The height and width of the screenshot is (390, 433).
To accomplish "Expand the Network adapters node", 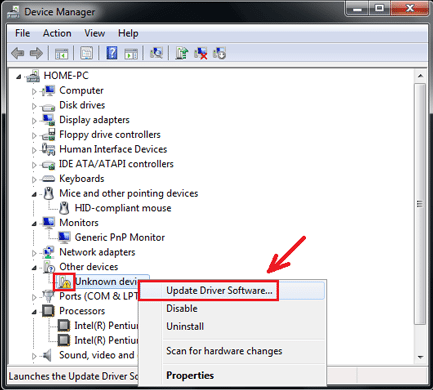I will click(34, 253).
